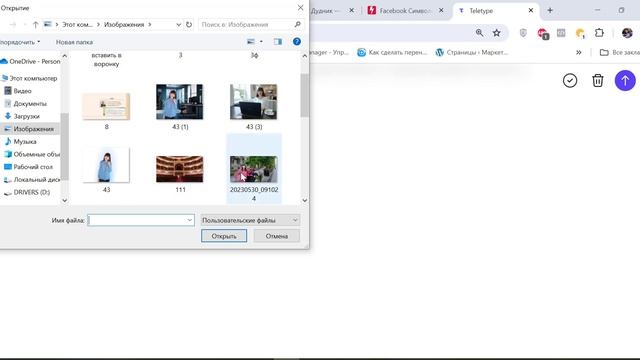640x360 pixels.
Task: Click the shield extension icon in Chrome
Action: 523,33
